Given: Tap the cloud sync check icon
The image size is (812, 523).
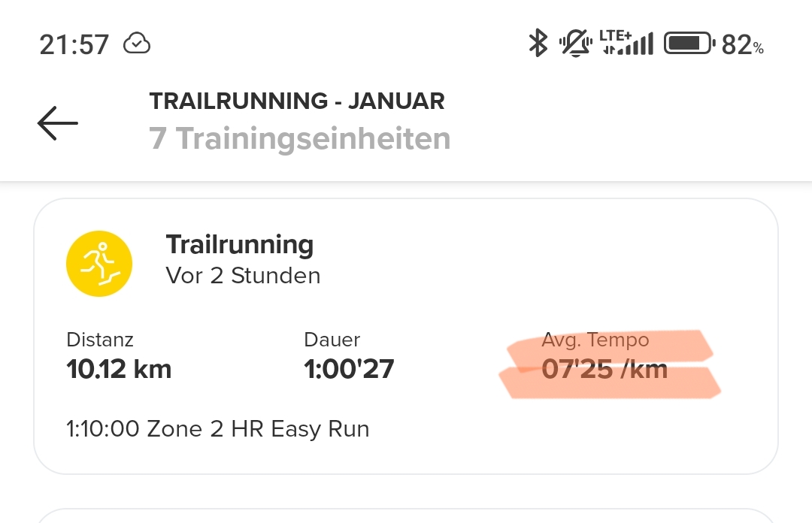Looking at the screenshot, I should (137, 44).
